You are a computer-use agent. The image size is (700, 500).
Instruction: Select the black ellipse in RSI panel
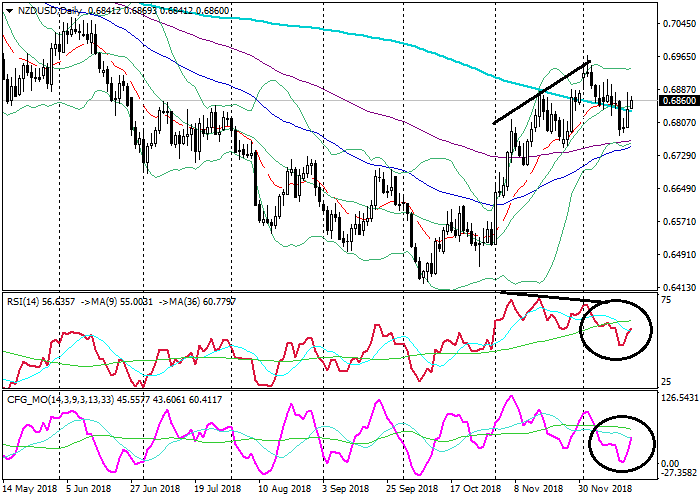(x=616, y=329)
